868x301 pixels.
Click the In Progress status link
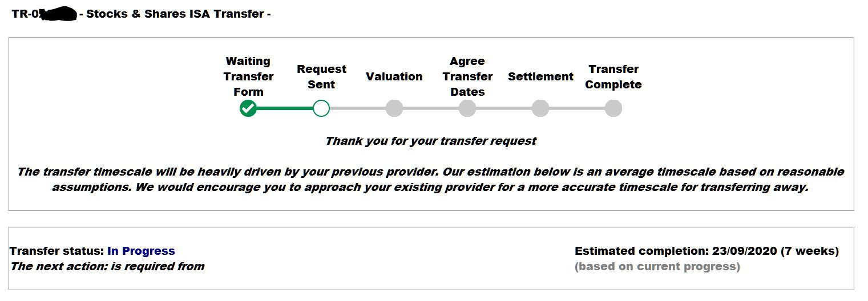[x=141, y=251]
